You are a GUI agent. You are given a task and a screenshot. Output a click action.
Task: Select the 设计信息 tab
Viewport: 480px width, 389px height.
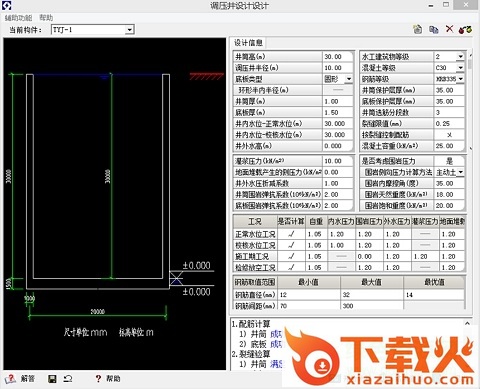click(248, 43)
